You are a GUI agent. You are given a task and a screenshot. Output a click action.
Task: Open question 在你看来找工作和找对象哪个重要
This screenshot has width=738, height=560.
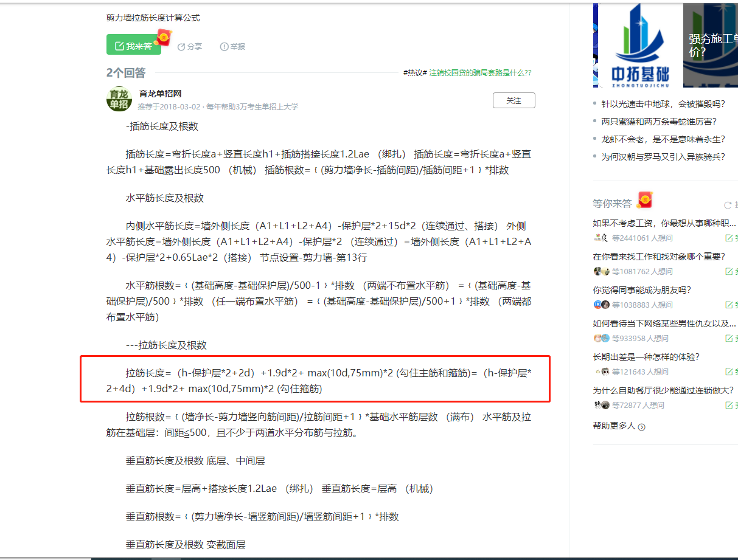coord(659,257)
